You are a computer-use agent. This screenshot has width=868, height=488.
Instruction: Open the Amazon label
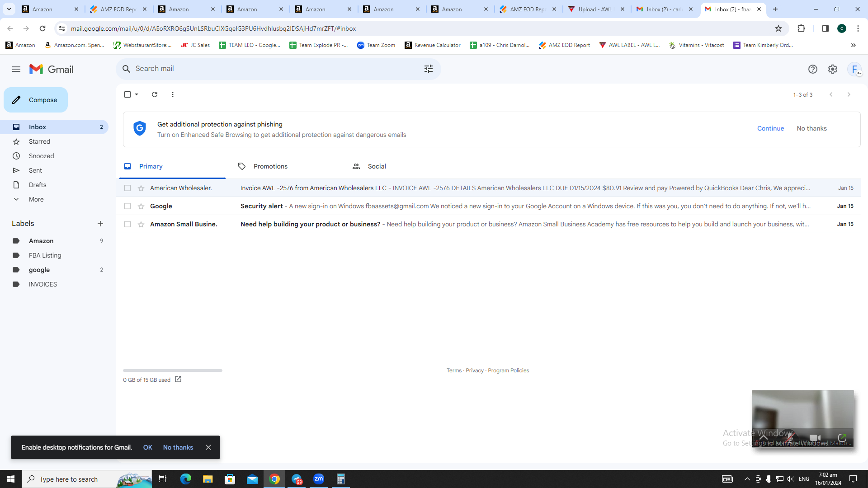coord(54,241)
